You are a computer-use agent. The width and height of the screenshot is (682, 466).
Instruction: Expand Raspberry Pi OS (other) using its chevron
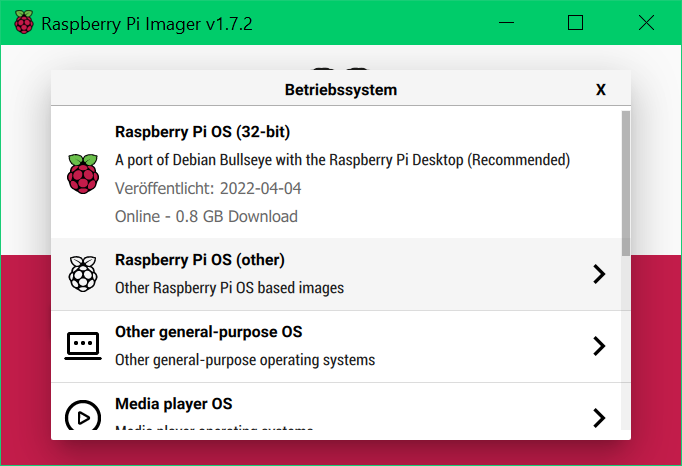click(599, 274)
